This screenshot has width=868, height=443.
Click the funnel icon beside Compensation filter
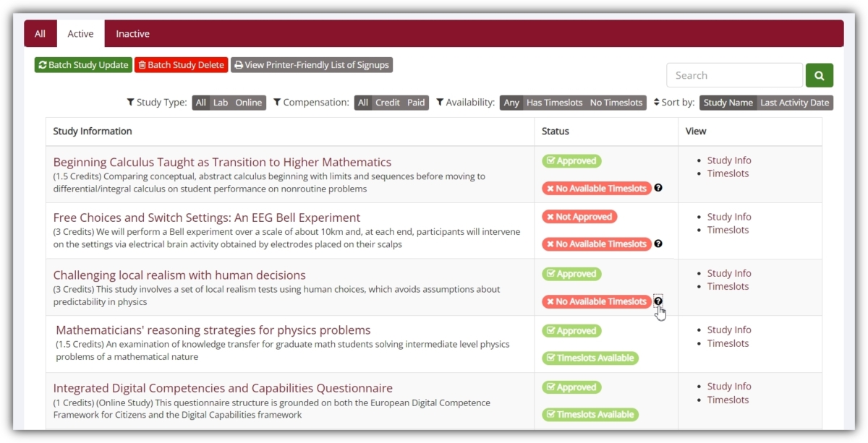pyautogui.click(x=277, y=103)
